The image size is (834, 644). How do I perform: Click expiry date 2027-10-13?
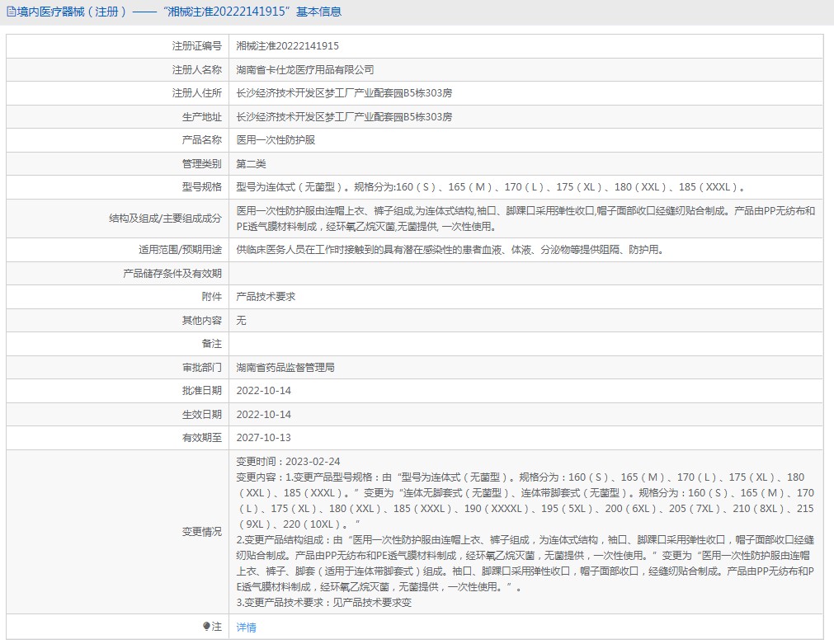264,438
